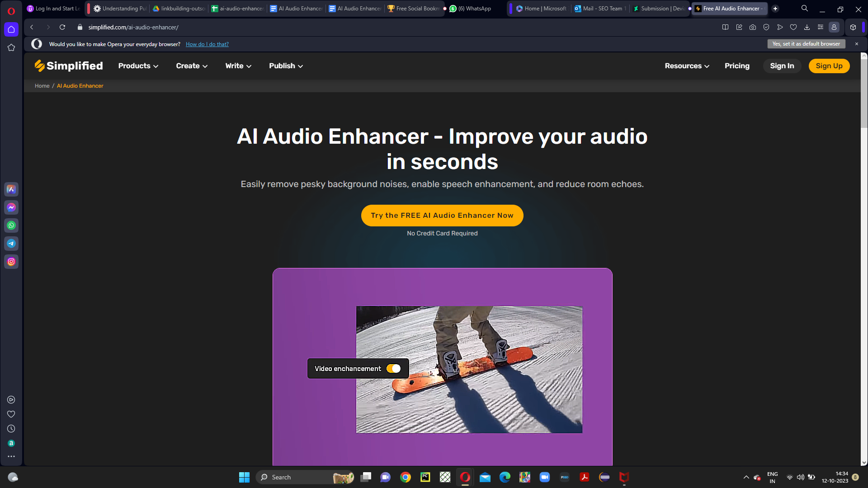868x488 pixels.
Task: Search tabs with magnifier icon
Action: point(805,8)
